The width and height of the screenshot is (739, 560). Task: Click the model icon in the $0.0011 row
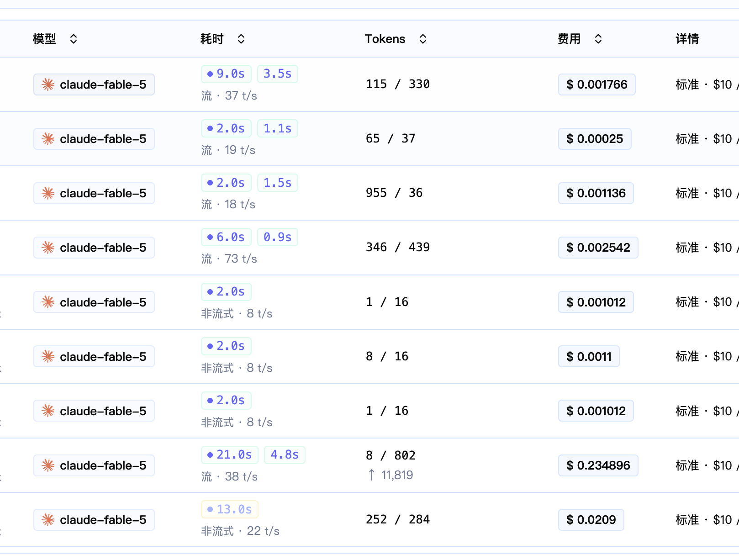pos(48,357)
